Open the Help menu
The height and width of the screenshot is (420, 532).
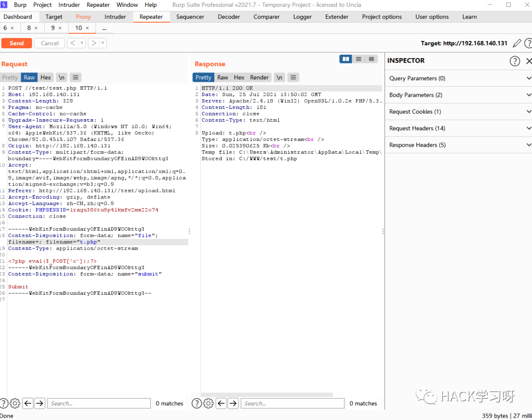pyautogui.click(x=151, y=5)
